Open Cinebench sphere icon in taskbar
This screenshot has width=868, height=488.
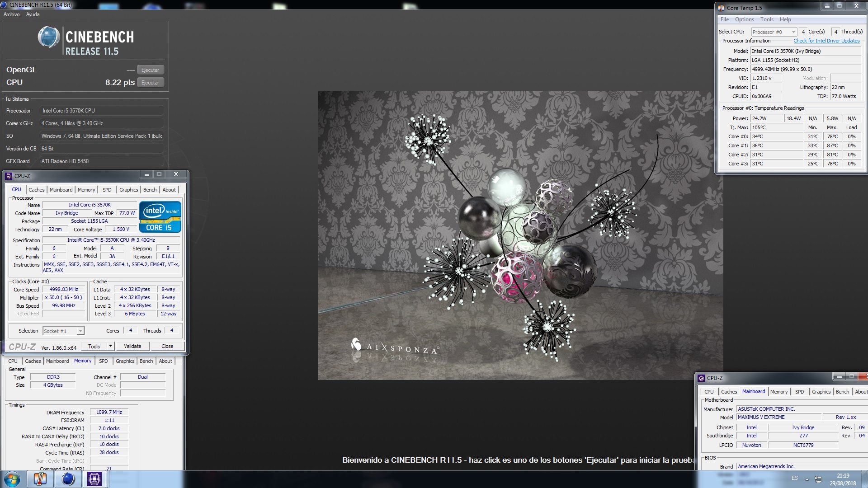(68, 479)
